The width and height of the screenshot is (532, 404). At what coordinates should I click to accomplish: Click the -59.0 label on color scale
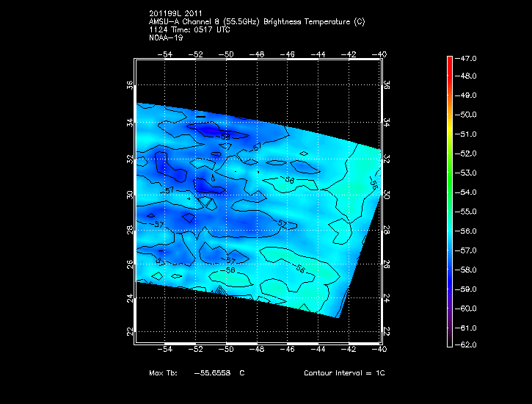point(465,289)
